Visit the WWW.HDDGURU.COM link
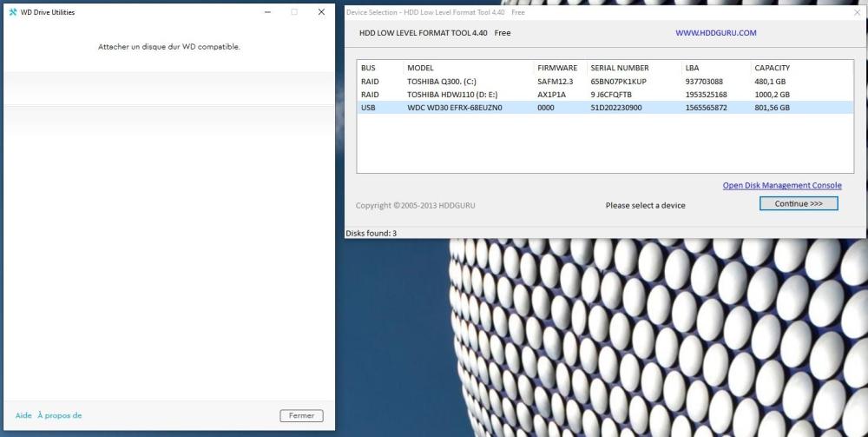Viewport: 868px width, 437px height. (716, 33)
